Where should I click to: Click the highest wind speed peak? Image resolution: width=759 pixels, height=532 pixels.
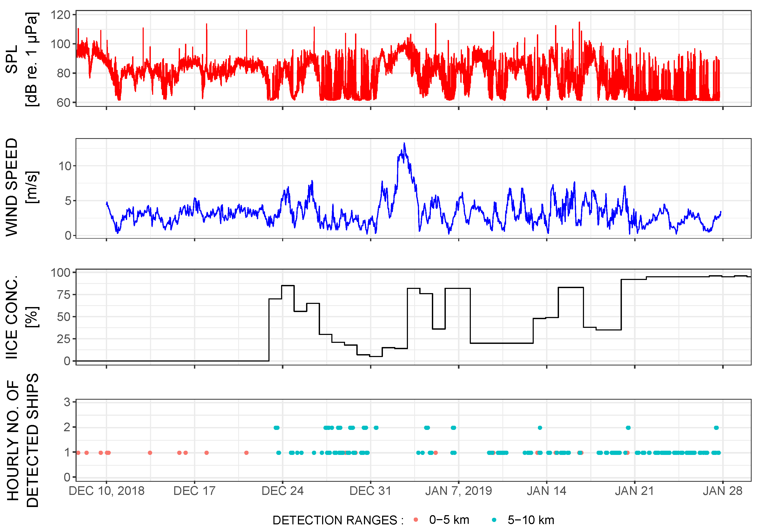(404, 143)
